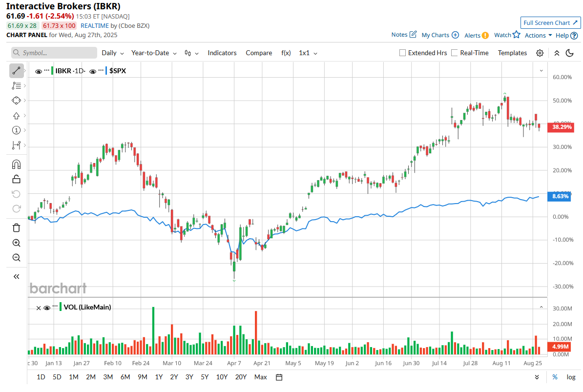This screenshot has width=583, height=392.
Task: Open Alerts bell indicator
Action: pyautogui.click(x=485, y=36)
